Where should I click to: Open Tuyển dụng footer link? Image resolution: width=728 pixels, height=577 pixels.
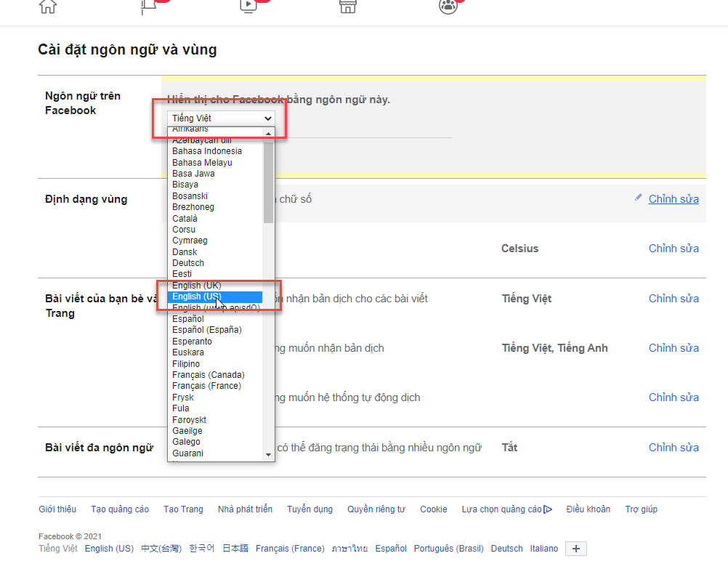(x=310, y=509)
